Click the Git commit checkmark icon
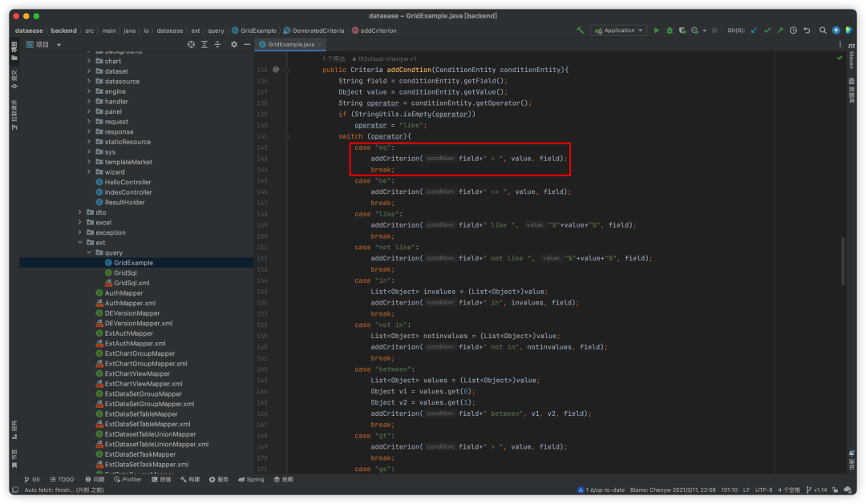 pos(767,30)
